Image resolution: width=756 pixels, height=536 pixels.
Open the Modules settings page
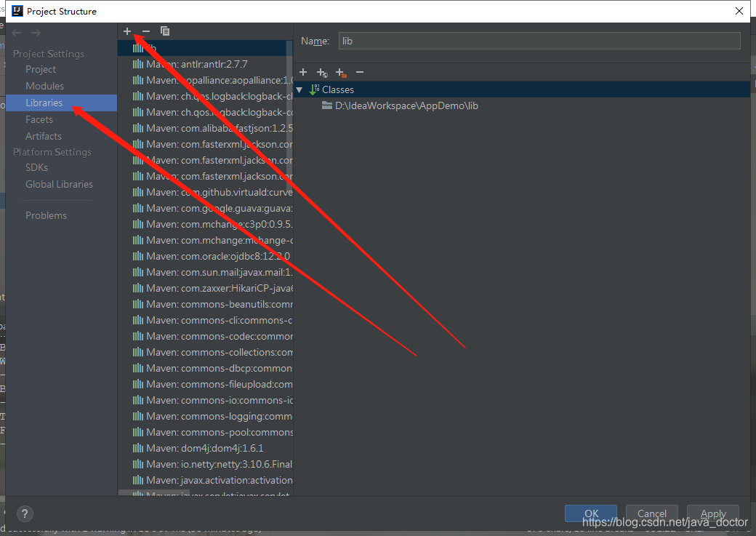44,86
